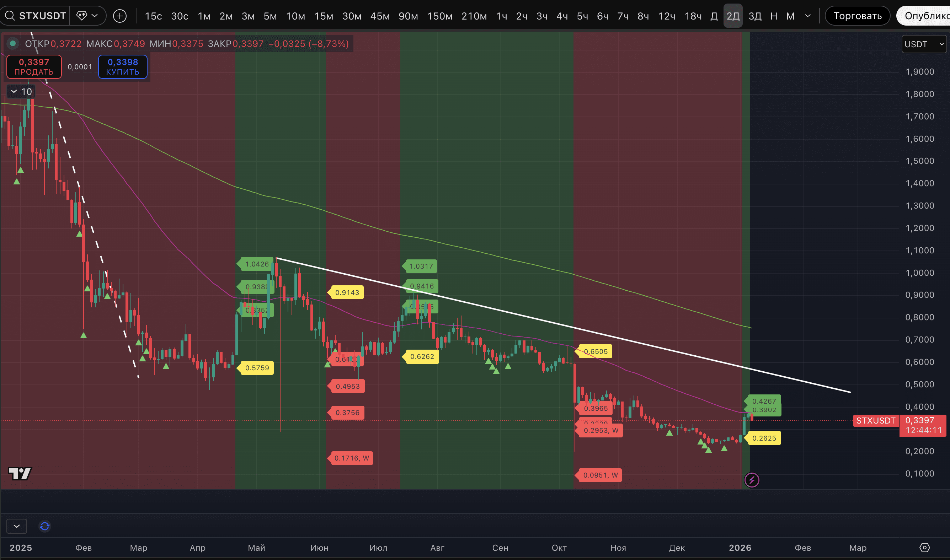Open the USDT currency dropdown

(x=924, y=44)
